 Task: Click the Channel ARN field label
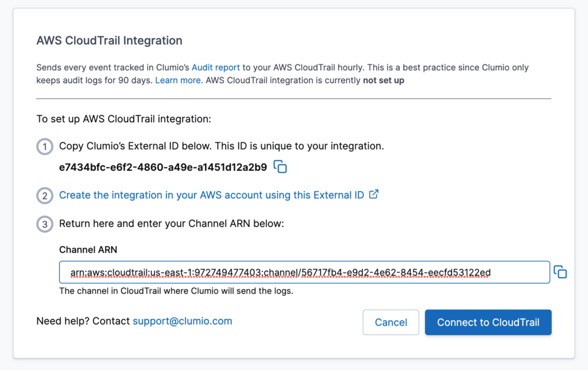(x=88, y=250)
